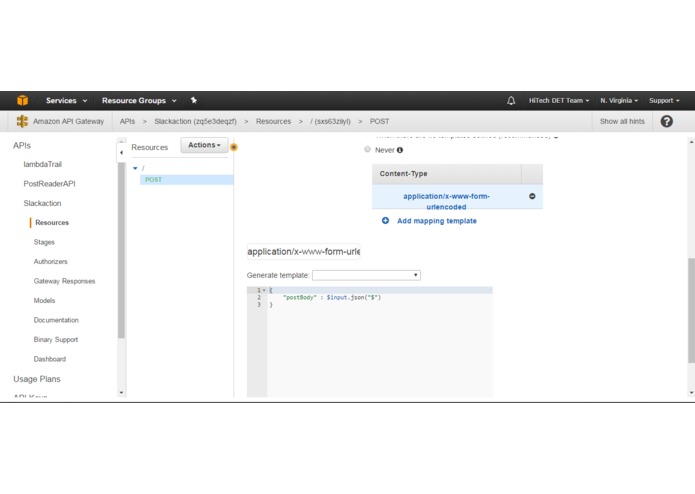Screen dimensions: 695x494
Task: Open the lambdaTrail API
Action: [43, 164]
